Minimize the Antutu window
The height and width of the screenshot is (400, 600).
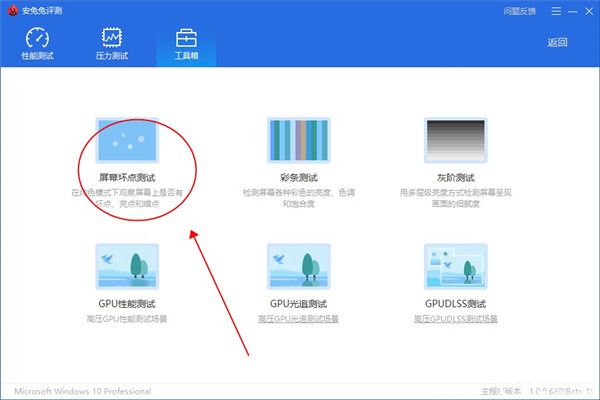(x=573, y=11)
